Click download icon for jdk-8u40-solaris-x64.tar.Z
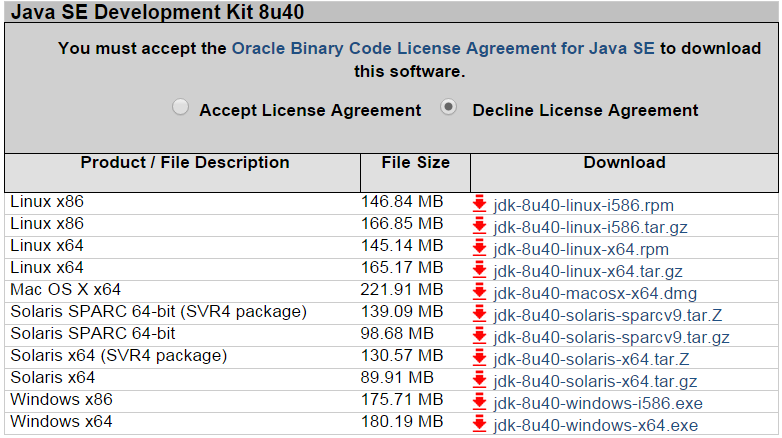This screenshot has height=438, width=782. 480,359
